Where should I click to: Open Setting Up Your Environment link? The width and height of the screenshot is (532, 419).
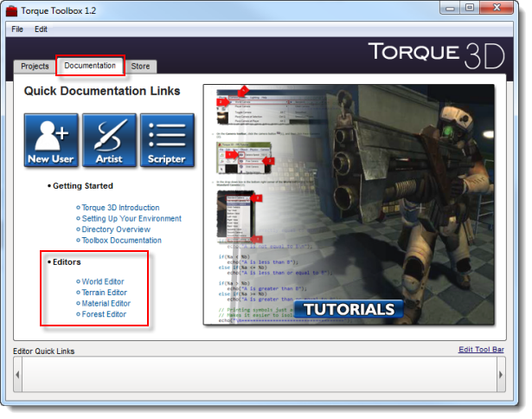point(131,218)
